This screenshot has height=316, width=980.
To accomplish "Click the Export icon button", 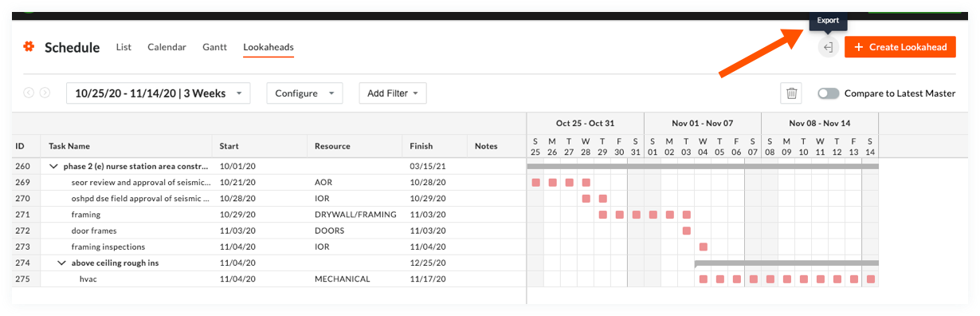I will click(x=829, y=48).
